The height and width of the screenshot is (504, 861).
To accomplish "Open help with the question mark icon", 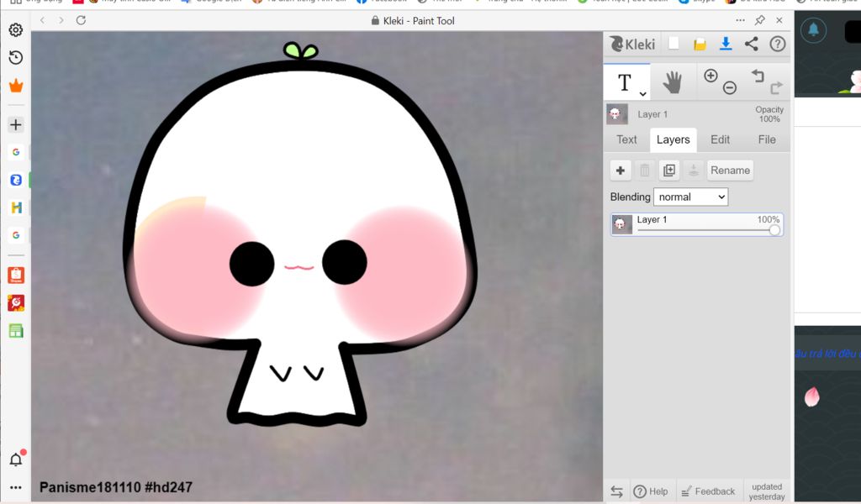I will pyautogui.click(x=778, y=44).
